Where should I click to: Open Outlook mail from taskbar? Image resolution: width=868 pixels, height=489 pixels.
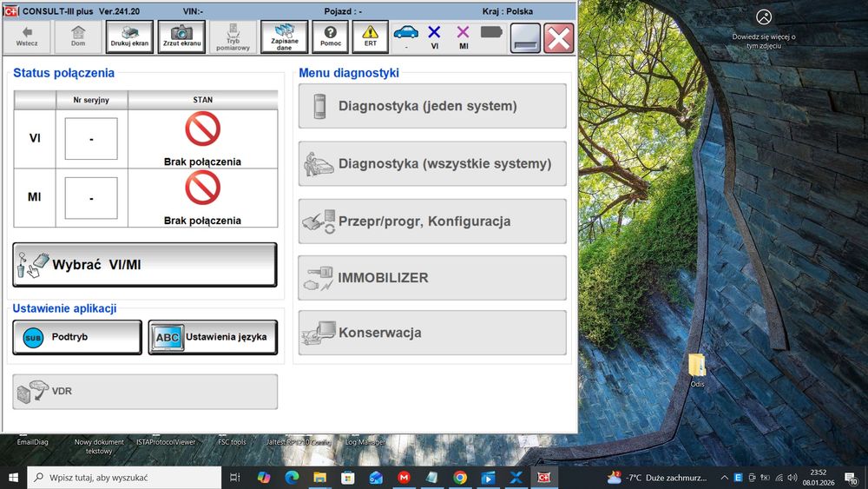[376, 478]
